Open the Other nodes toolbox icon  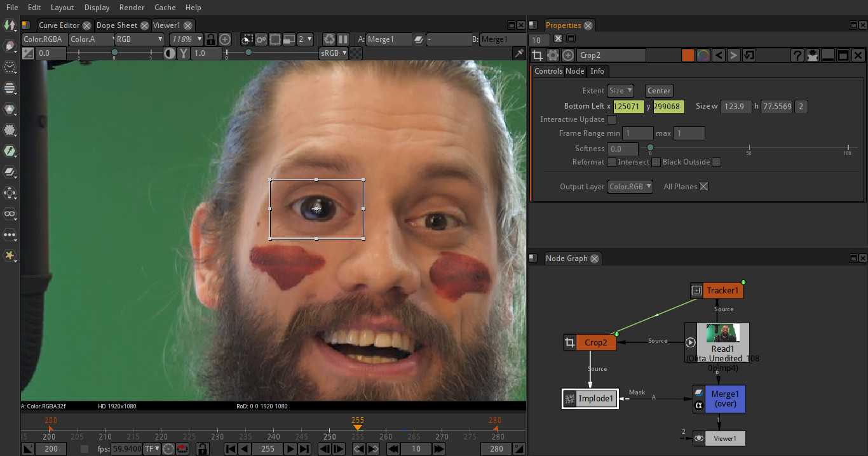pos(10,235)
